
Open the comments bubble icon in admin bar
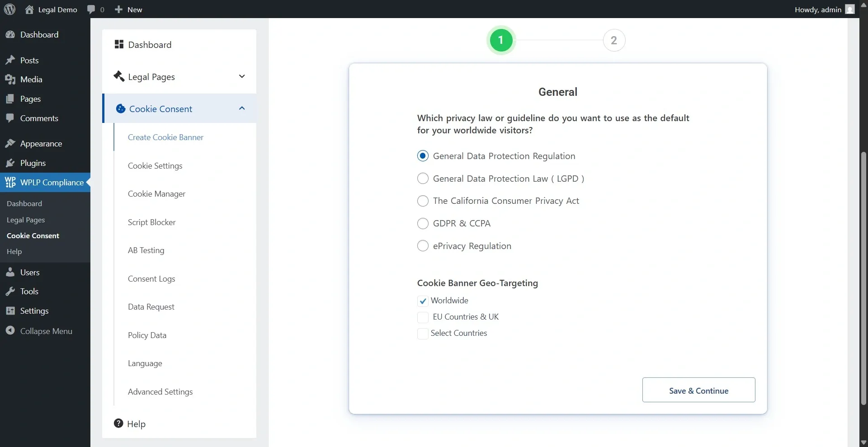91,9
